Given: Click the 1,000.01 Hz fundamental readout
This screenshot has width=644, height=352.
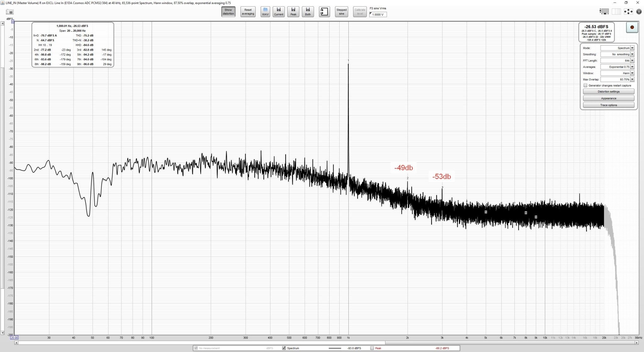Looking at the screenshot, I should coord(72,26).
